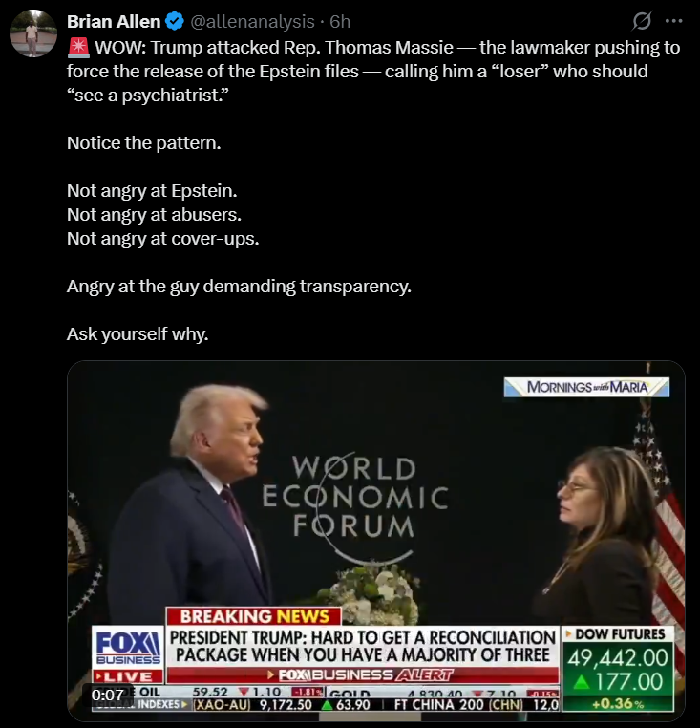Click the "Notice the pattern." tweet line
Screen dimensions: 700x728
pyautogui.click(x=144, y=143)
